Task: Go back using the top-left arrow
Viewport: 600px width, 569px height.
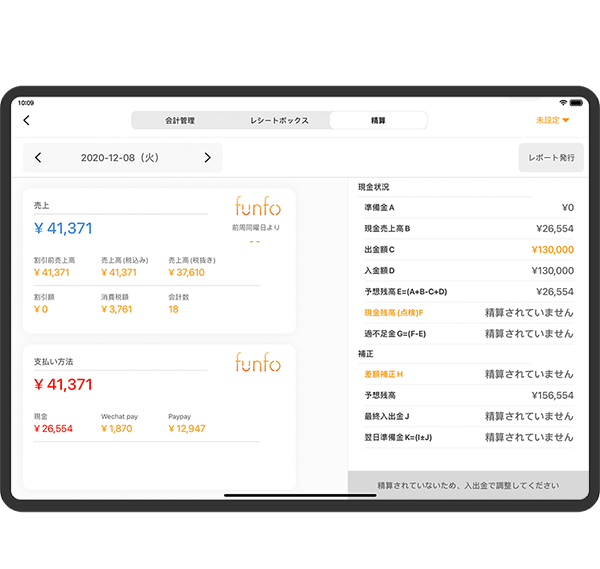Action: point(26,120)
